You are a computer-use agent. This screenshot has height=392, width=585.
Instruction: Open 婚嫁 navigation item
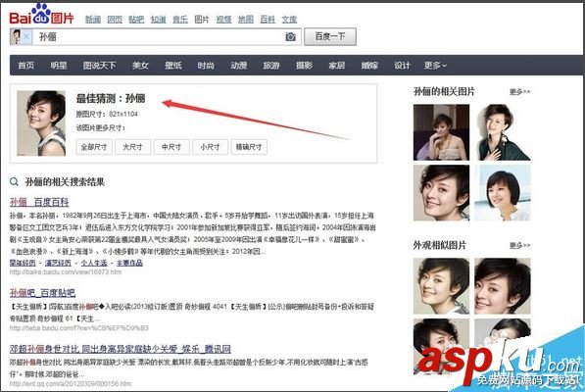click(x=369, y=66)
